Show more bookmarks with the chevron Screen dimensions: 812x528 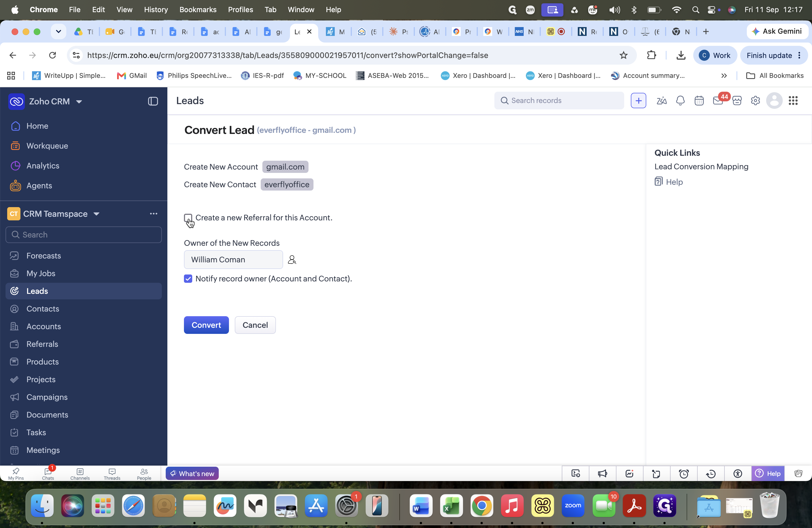724,76
